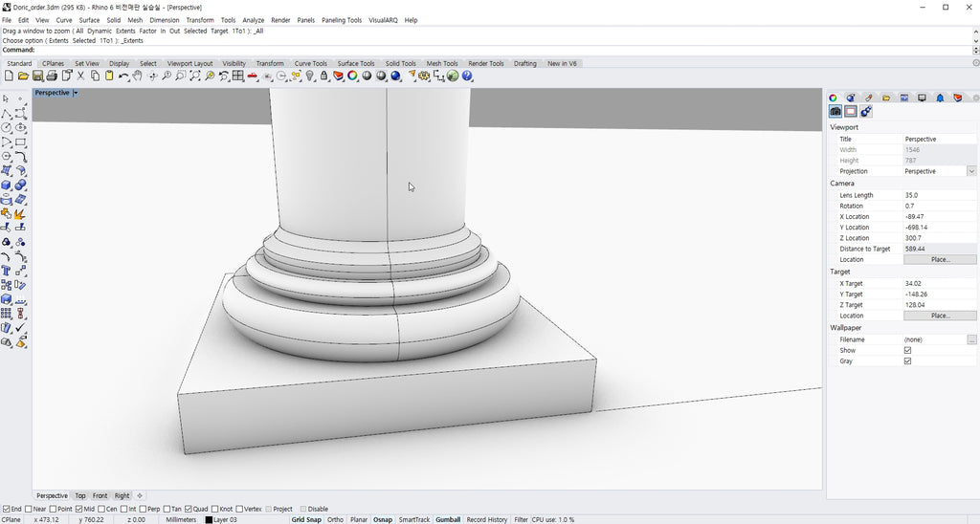This screenshot has width=980, height=524.
Task: Click the Print icon in toolbar
Action: tap(52, 76)
